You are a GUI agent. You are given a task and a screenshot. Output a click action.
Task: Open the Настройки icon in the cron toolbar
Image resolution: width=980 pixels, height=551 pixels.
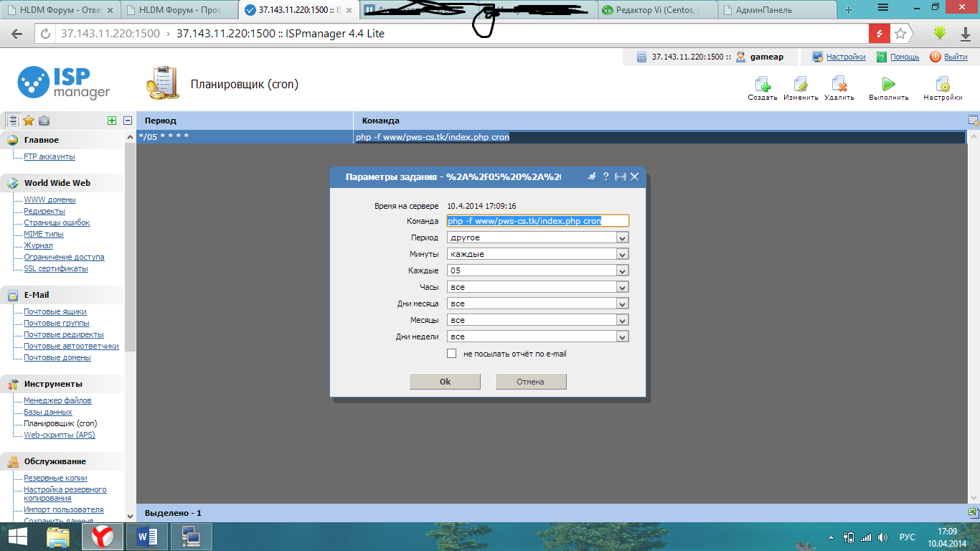pos(943,85)
